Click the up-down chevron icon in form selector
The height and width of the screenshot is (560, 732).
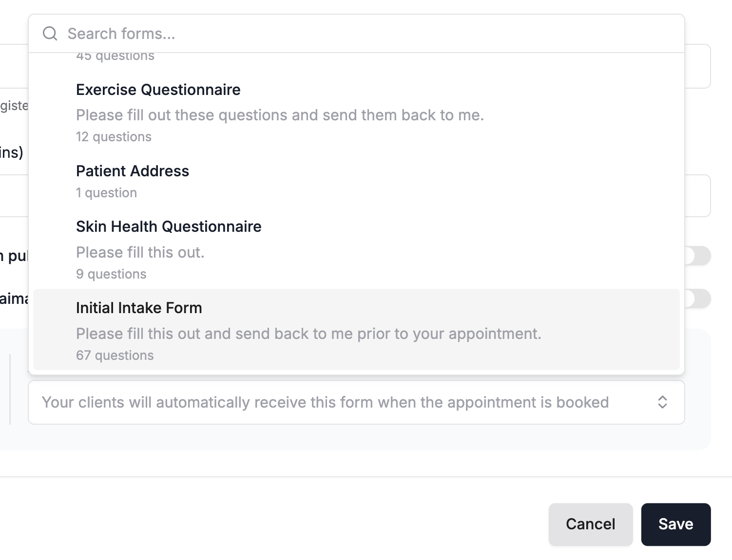pos(662,402)
